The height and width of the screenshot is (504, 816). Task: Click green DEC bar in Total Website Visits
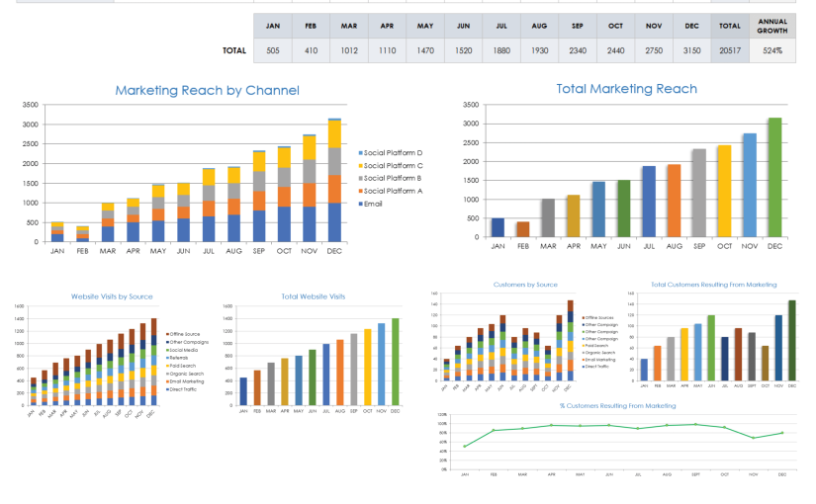pyautogui.click(x=396, y=362)
